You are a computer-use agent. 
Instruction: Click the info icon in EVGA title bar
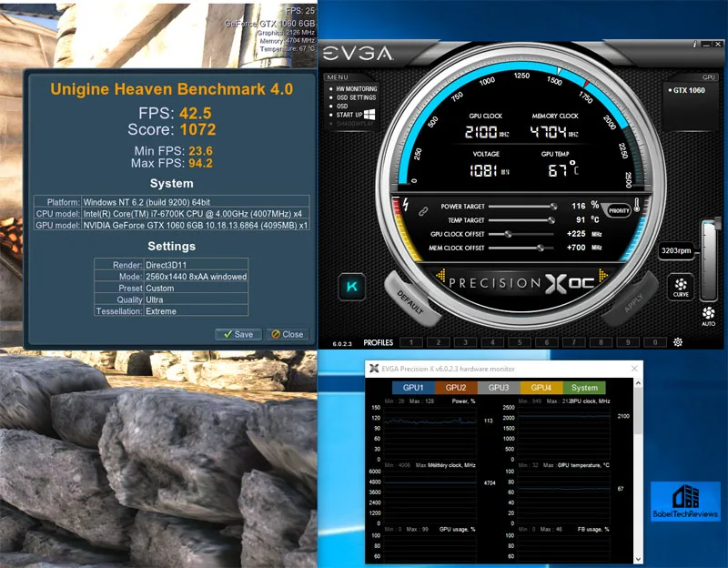(695, 43)
